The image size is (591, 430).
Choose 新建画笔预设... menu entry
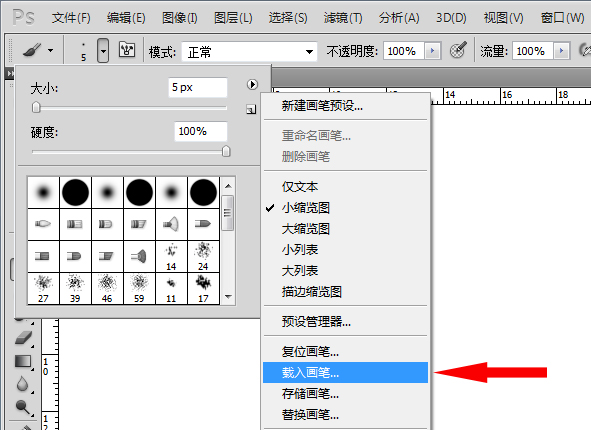coord(346,106)
